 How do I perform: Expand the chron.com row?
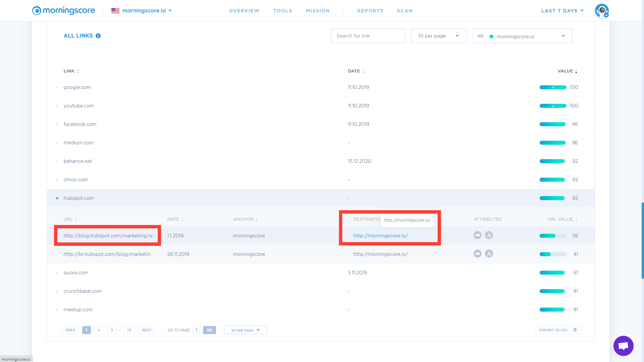(x=57, y=180)
